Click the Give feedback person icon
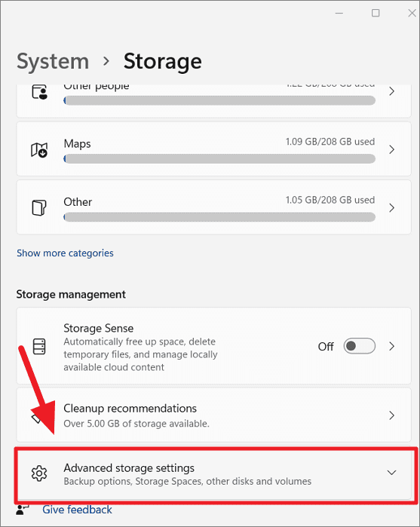This screenshot has height=527, width=420. coord(23,510)
